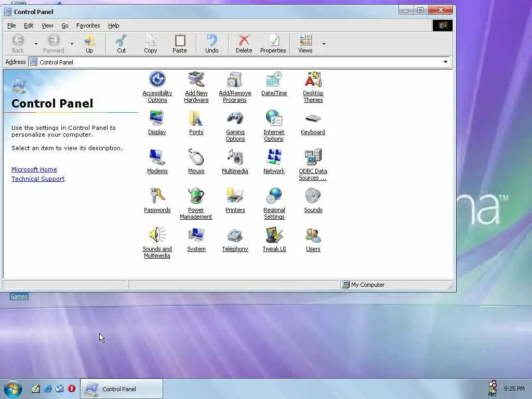Click the Forward toolbar button
532x399 pixels.
pos(54,44)
